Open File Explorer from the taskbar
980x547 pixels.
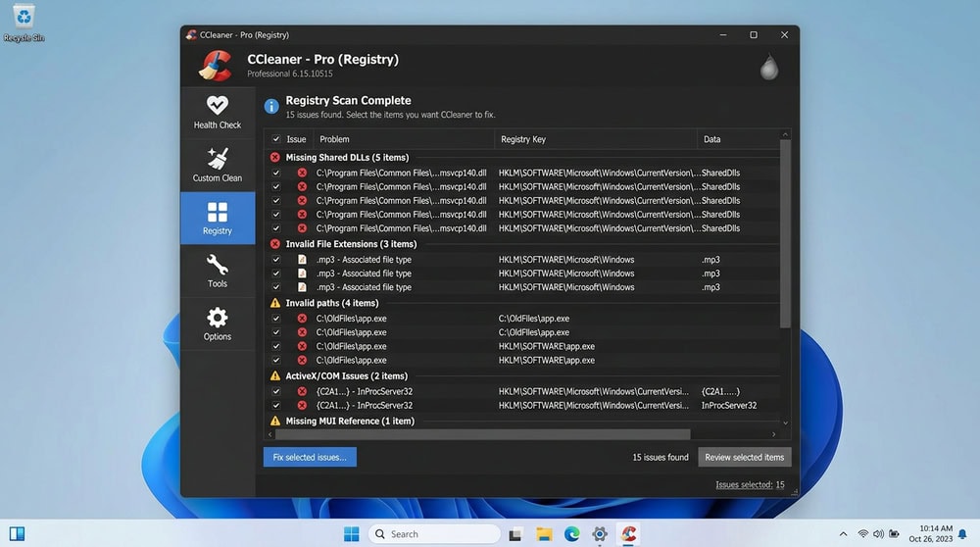(x=544, y=534)
